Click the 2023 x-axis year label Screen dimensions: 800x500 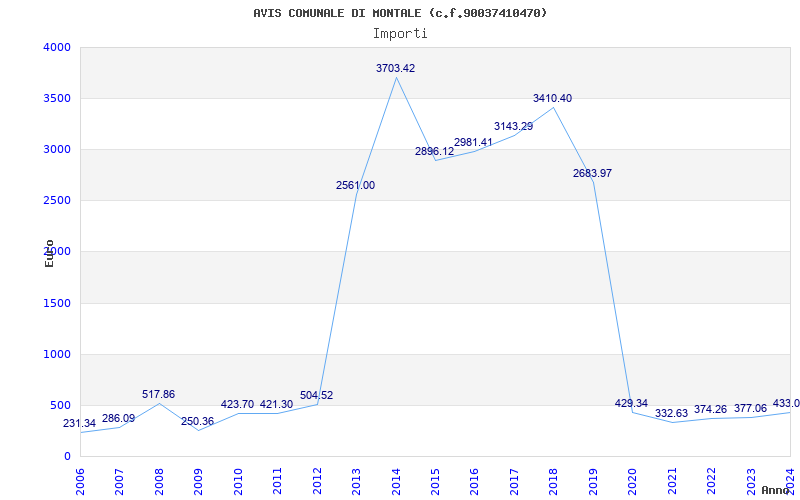[751, 481]
